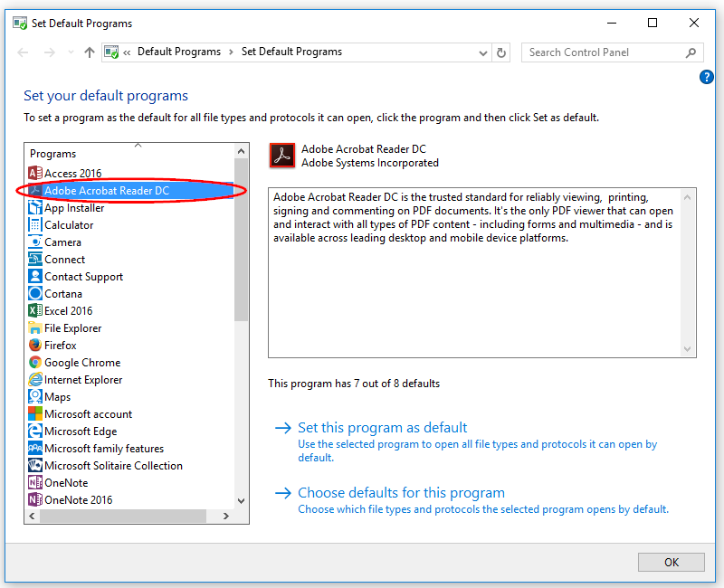The image size is (724, 588).
Task: Navigate back with the back arrow
Action: 23,52
